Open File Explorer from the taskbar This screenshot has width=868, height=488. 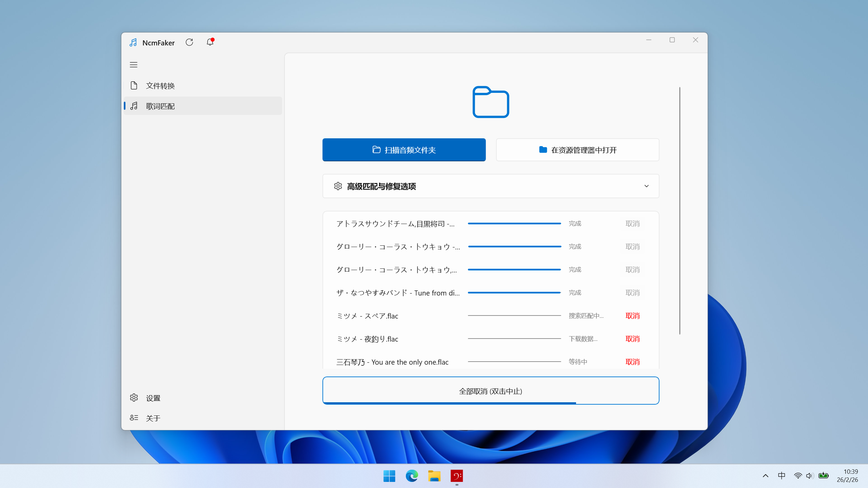[x=434, y=476]
